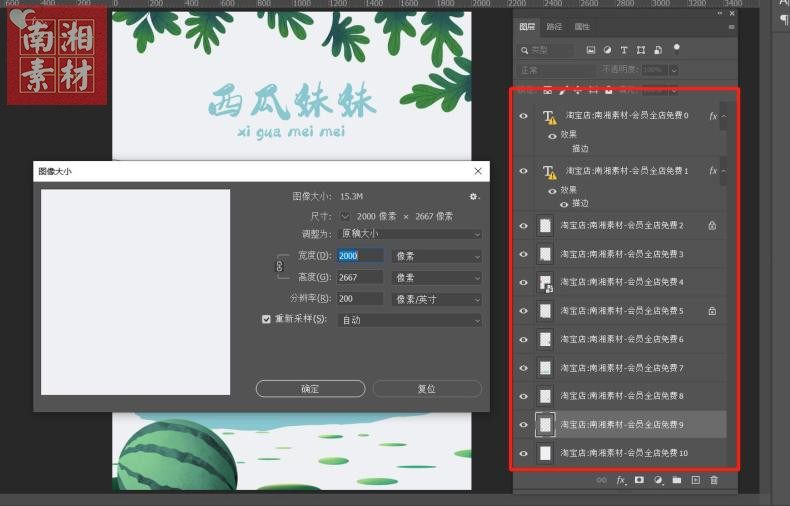The height and width of the screenshot is (506, 790).
Task: Collapse the effects list of layer 0
Action: [x=723, y=116]
